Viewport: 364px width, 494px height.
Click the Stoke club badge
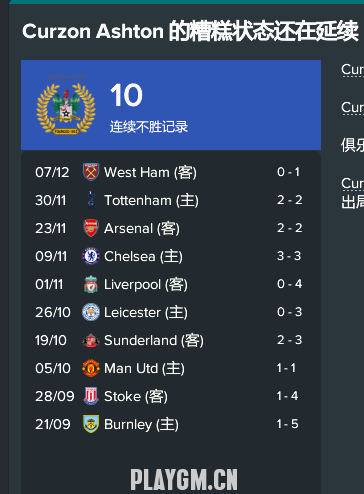(91, 396)
